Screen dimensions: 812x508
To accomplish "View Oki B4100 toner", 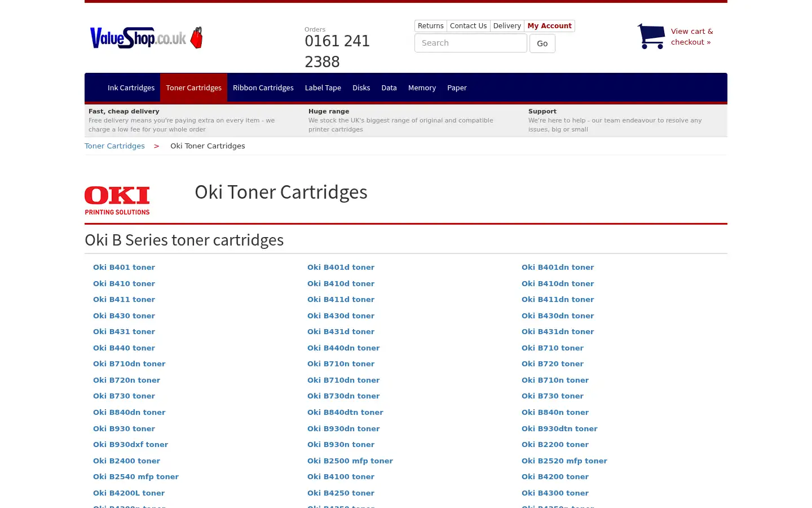I will [341, 476].
